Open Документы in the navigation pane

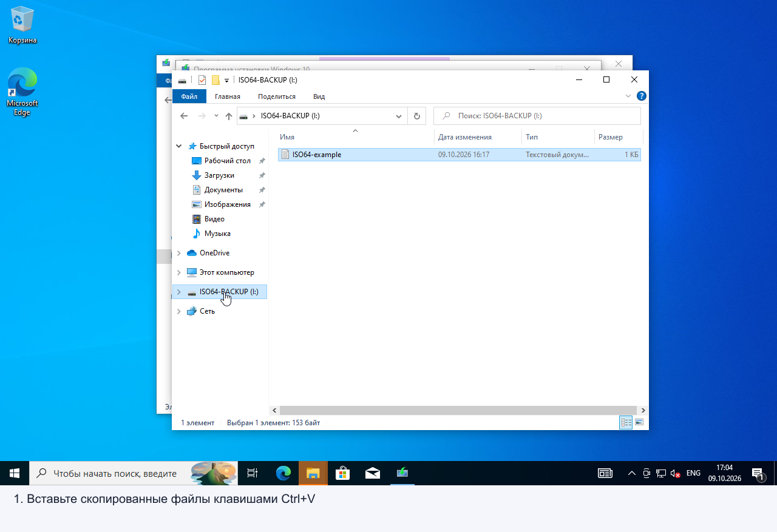click(217, 190)
